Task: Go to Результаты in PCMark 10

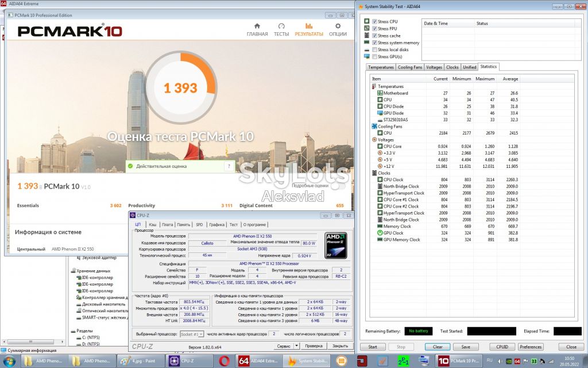Action: [308, 30]
